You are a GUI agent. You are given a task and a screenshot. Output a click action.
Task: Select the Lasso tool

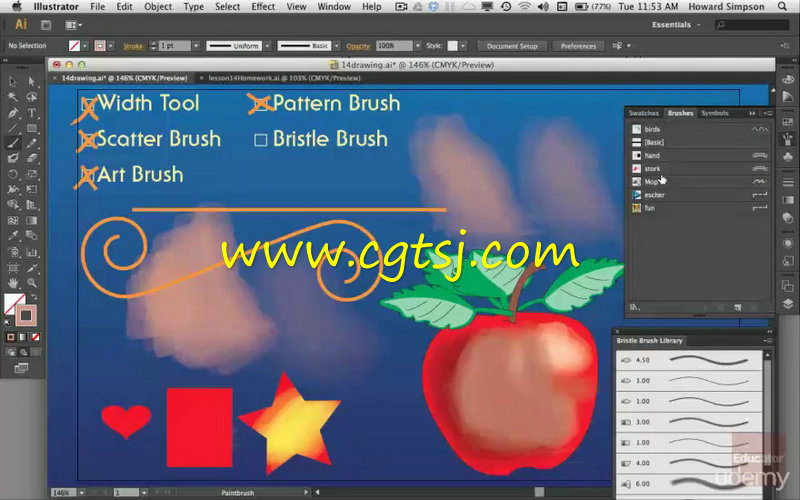pos(32,97)
